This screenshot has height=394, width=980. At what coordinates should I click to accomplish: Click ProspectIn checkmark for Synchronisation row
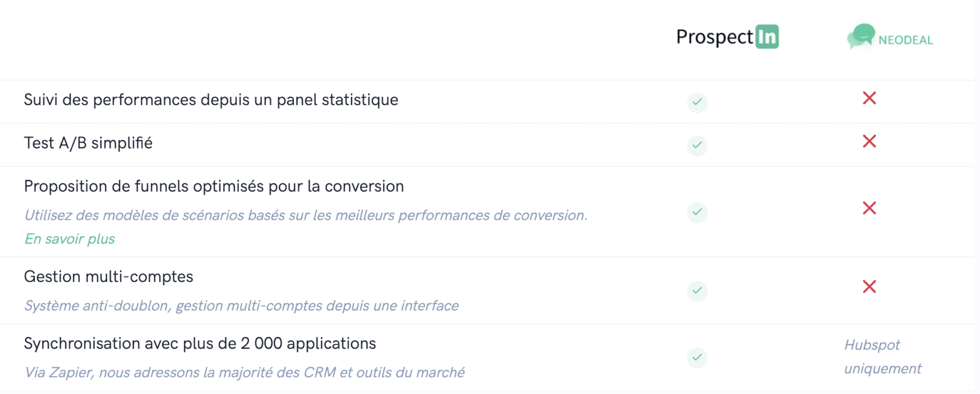point(697,357)
